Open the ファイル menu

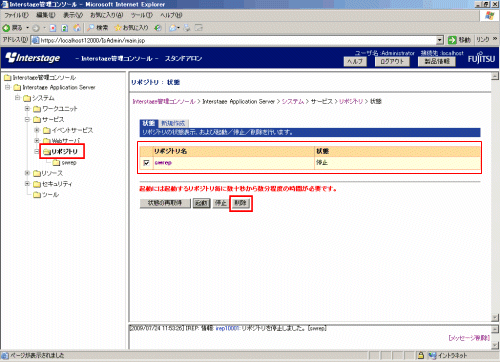(16, 15)
